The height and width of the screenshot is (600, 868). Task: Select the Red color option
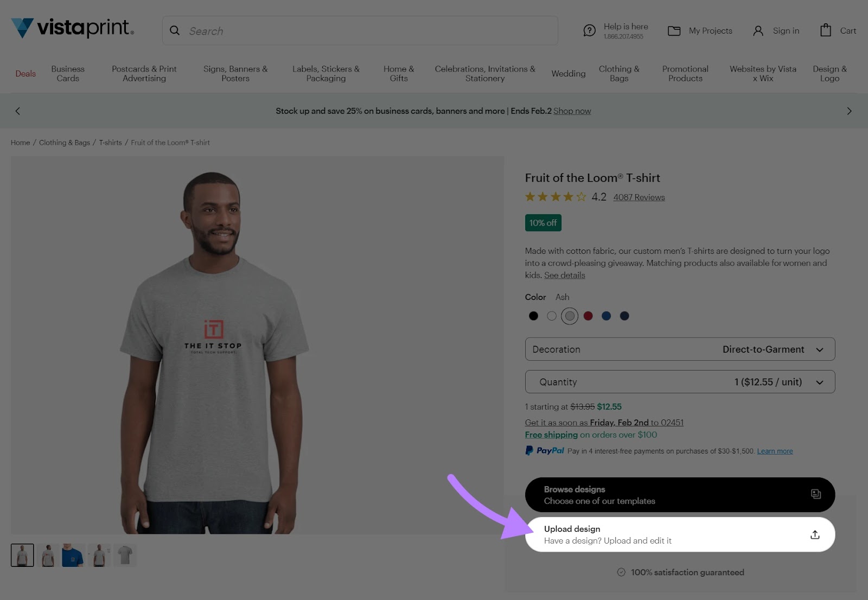(588, 316)
